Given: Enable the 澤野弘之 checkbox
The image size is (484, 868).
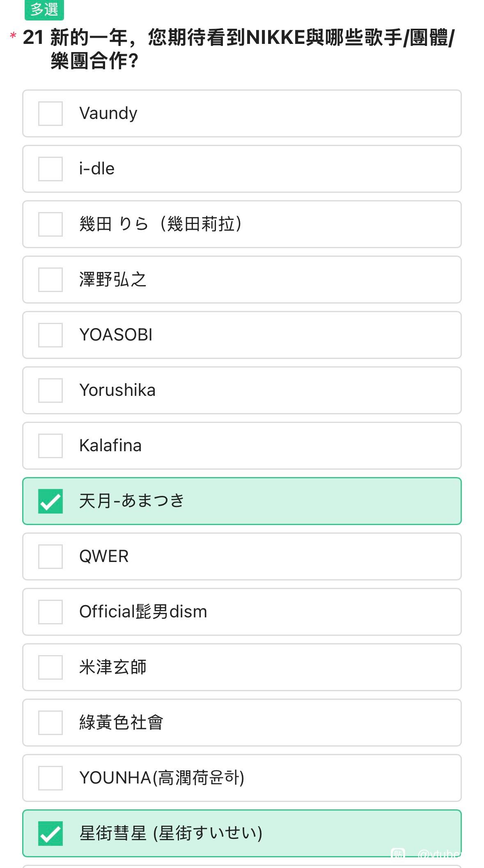Looking at the screenshot, I should [50, 280].
